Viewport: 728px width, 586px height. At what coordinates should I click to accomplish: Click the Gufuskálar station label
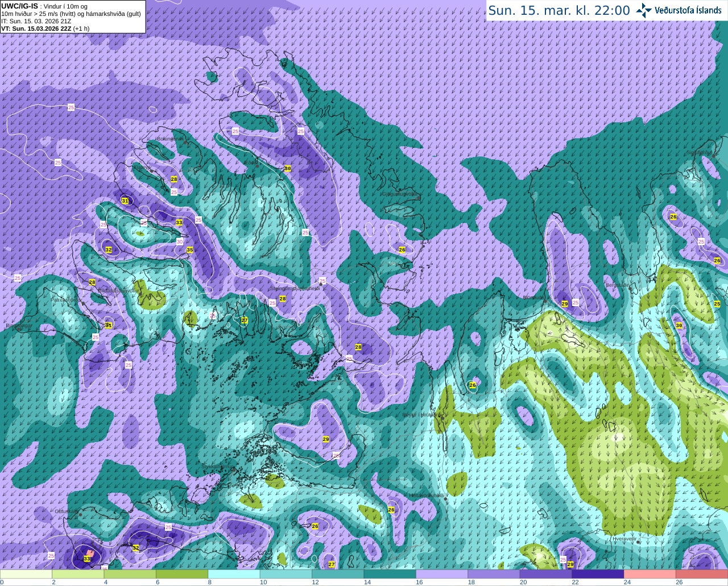tap(67, 511)
